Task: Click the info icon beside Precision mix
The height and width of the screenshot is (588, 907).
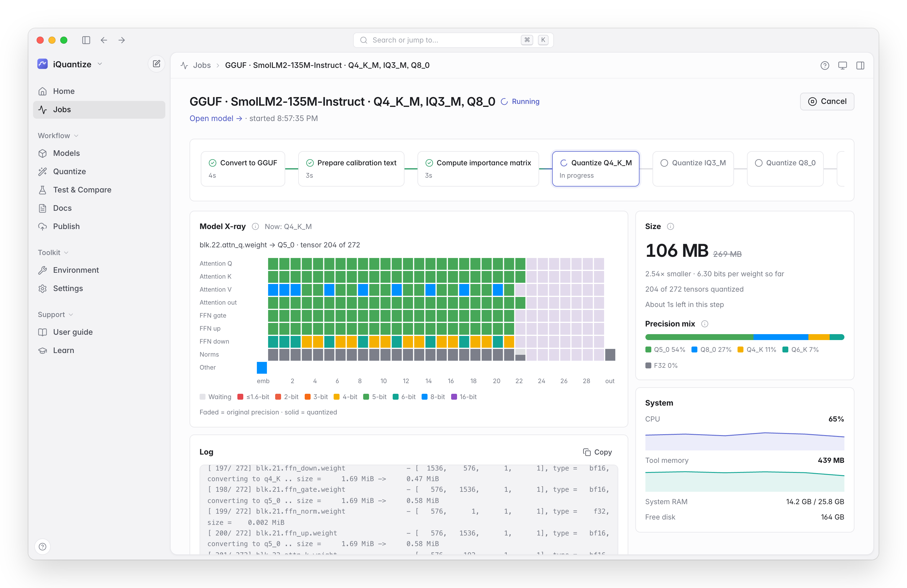Action: point(705,324)
